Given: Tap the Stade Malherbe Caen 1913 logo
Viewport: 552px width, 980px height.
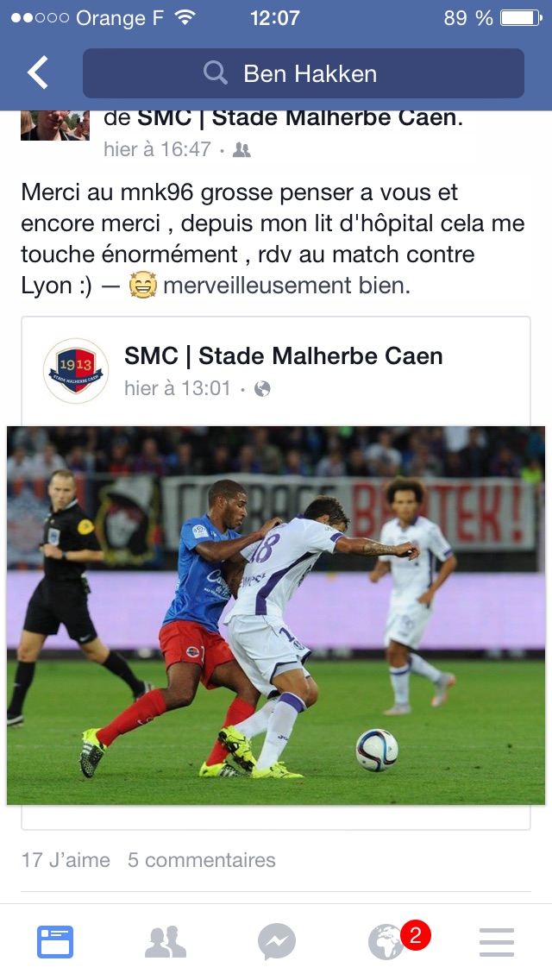Looking at the screenshot, I should click(x=76, y=371).
